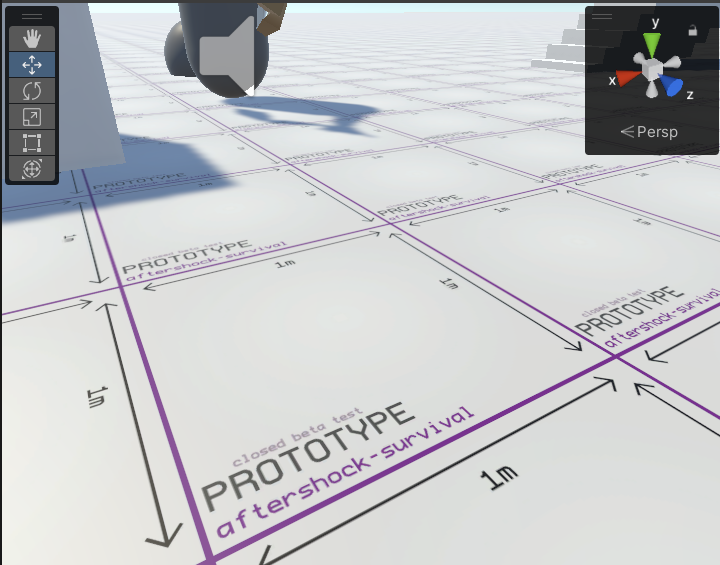Image resolution: width=720 pixels, height=565 pixels.
Task: Select the Rect tool
Action: click(31, 143)
